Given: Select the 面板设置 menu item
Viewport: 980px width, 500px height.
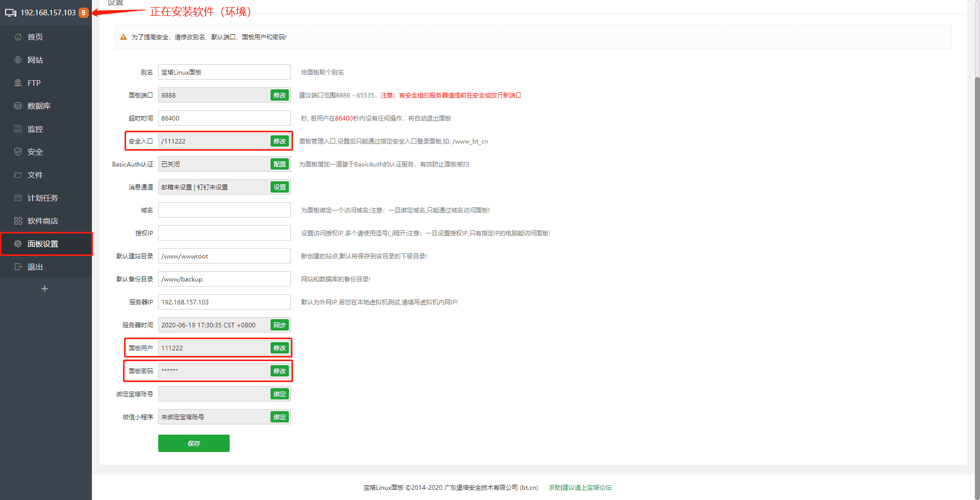Looking at the screenshot, I should (46, 244).
